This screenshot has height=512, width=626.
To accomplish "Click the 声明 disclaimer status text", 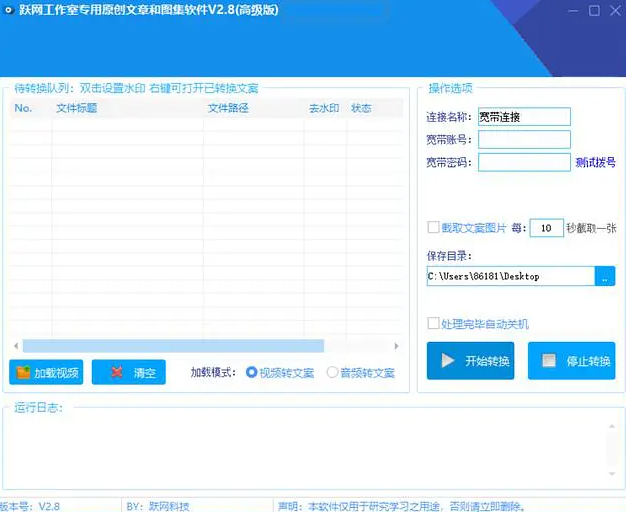I will click(x=401, y=506).
